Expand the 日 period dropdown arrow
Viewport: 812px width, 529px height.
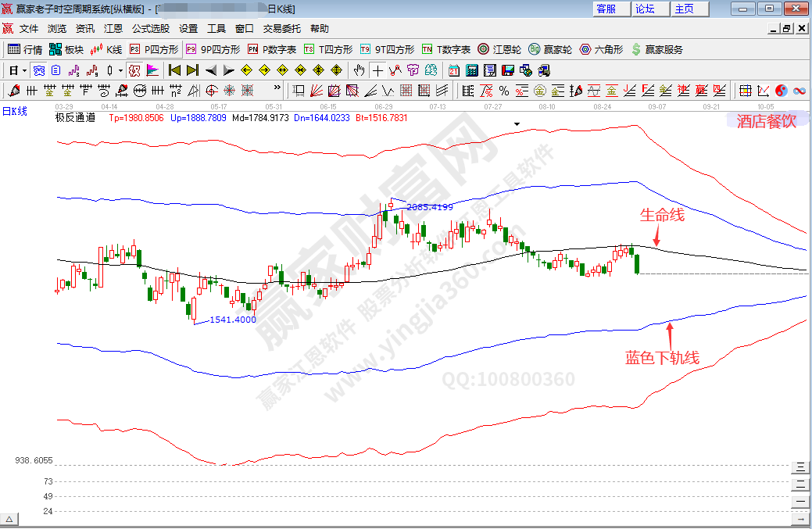point(24,70)
